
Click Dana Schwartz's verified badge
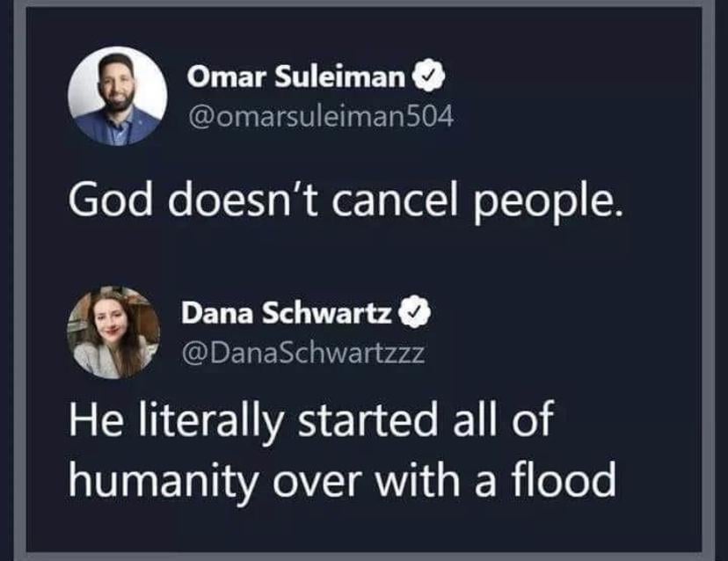415,312
